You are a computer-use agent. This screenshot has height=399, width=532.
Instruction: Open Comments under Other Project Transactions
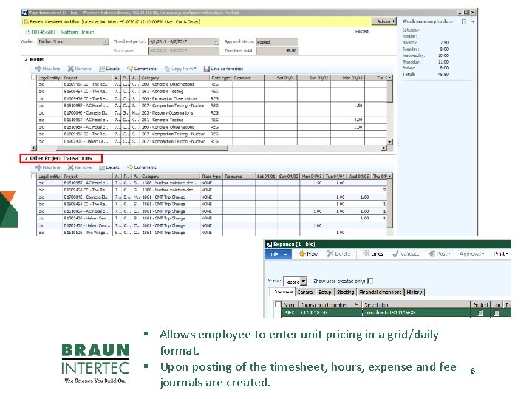click(x=142, y=168)
